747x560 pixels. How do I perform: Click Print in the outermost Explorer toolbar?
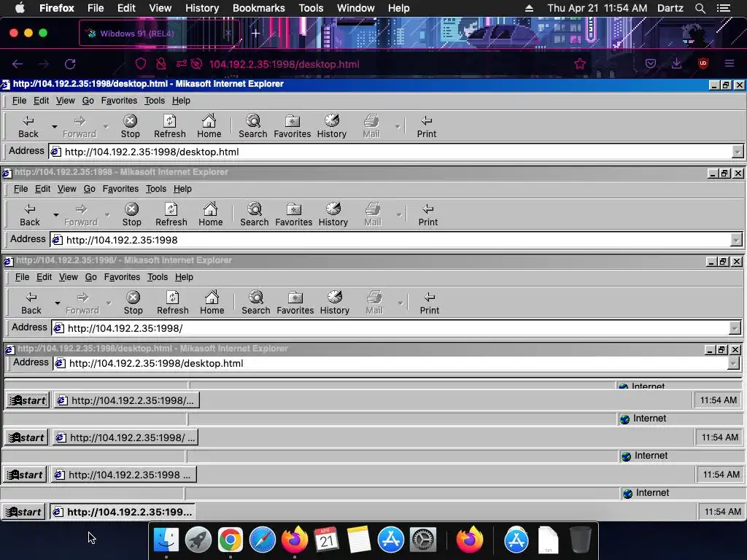tap(426, 127)
